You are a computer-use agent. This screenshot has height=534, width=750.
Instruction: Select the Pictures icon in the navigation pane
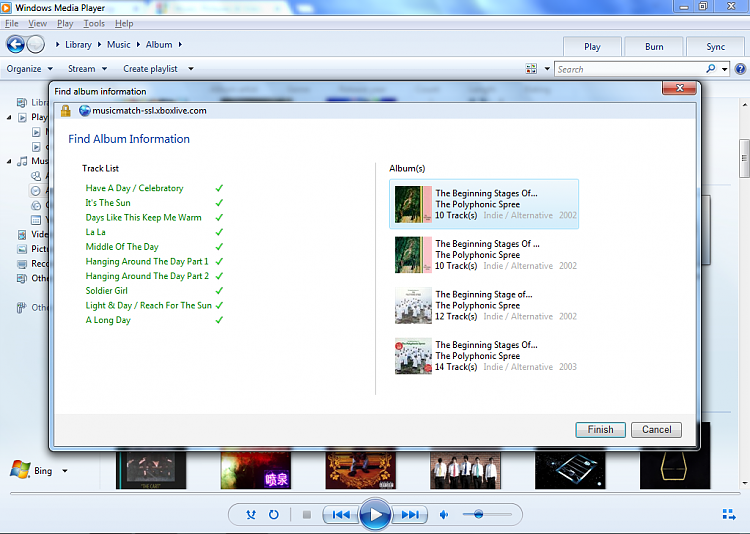click(x=22, y=249)
